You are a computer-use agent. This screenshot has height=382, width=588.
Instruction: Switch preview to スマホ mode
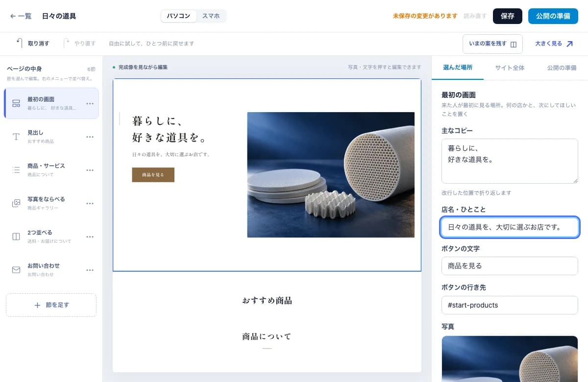211,16
